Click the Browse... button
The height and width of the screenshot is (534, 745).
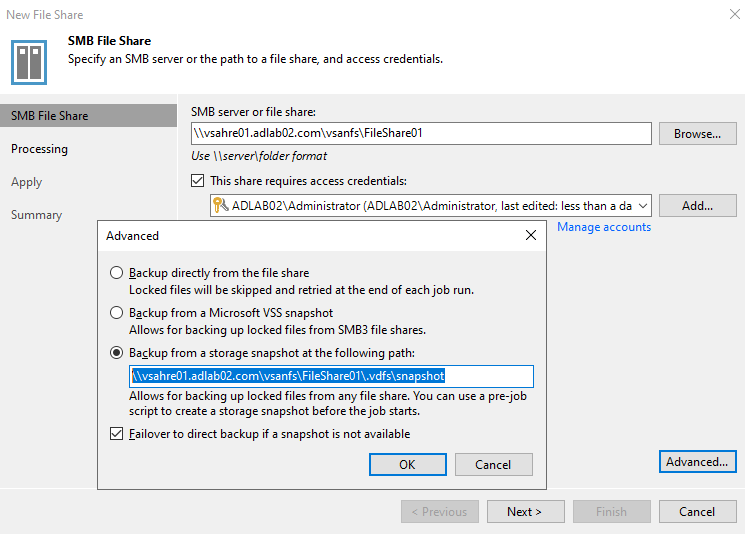pos(697,134)
